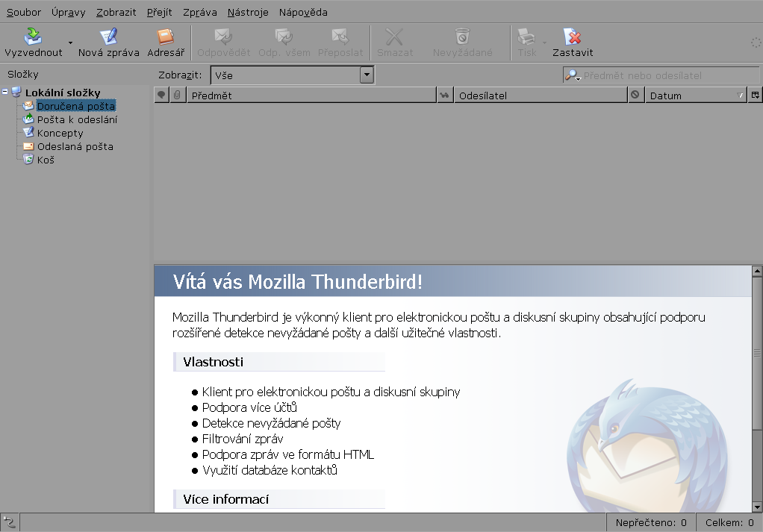This screenshot has height=532, width=763.
Task: Click the Více informací section heading
Action: tap(225, 499)
